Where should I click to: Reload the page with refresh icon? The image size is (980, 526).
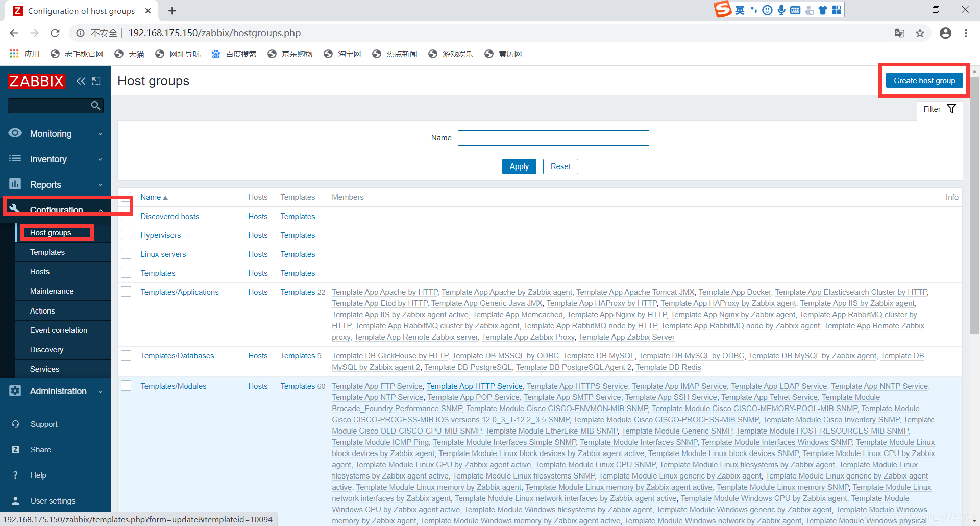pos(55,33)
